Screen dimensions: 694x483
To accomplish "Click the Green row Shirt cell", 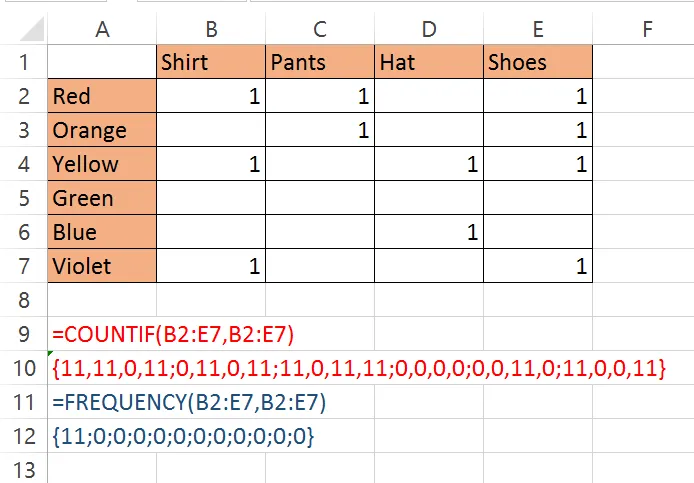I will tap(211, 198).
